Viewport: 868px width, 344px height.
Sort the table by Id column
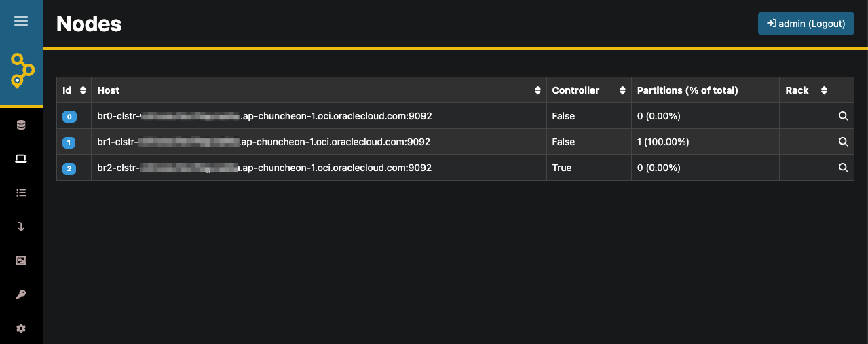coord(83,90)
